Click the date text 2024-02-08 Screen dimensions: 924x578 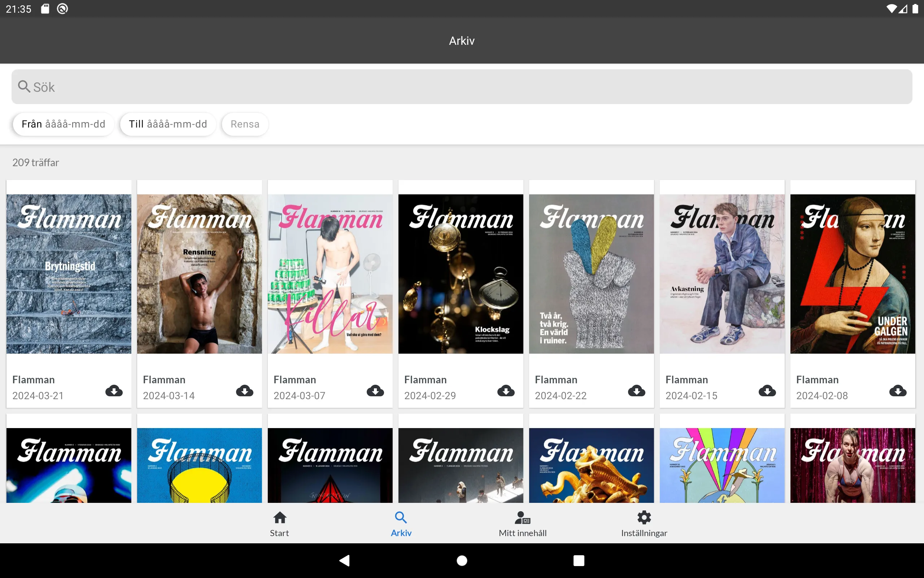pyautogui.click(x=821, y=396)
